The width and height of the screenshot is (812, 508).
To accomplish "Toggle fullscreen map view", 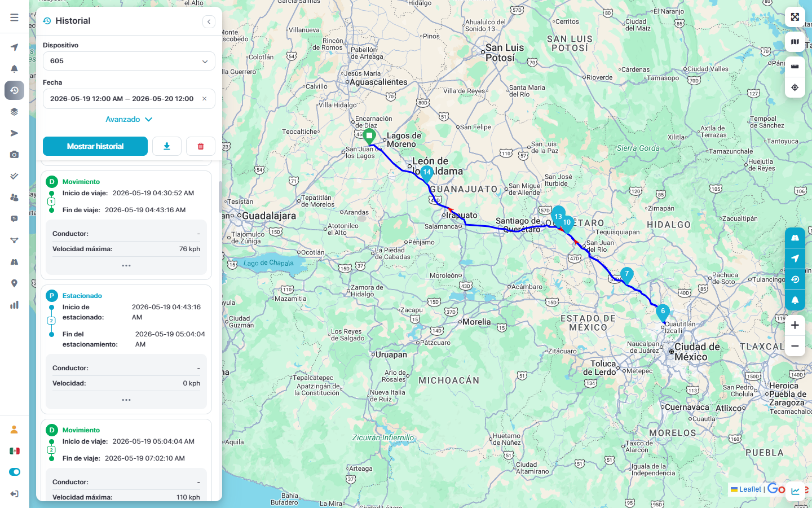I will pyautogui.click(x=795, y=17).
